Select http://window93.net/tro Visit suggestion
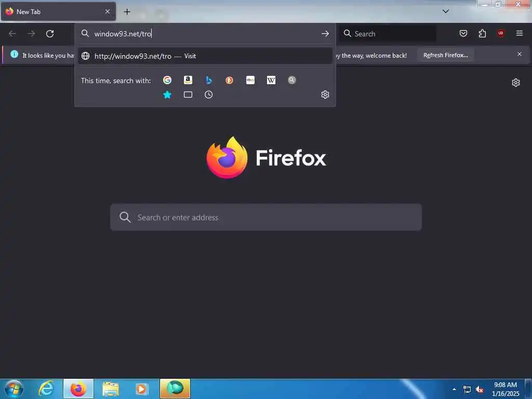The height and width of the screenshot is (399, 532). (x=205, y=56)
